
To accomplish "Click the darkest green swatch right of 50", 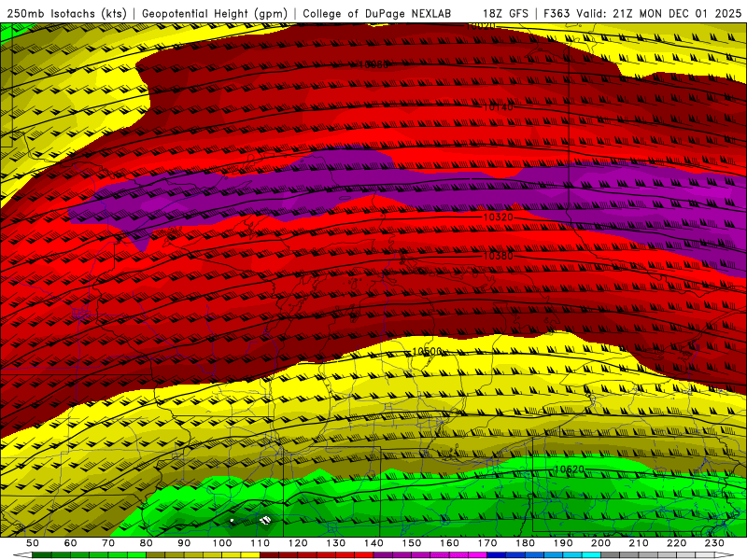I will point(42,555).
